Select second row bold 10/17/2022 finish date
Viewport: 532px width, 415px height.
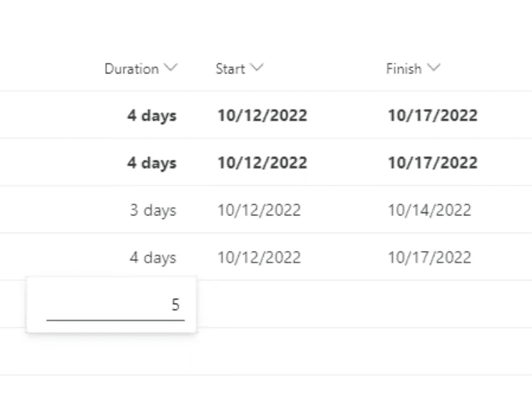pyautogui.click(x=433, y=162)
